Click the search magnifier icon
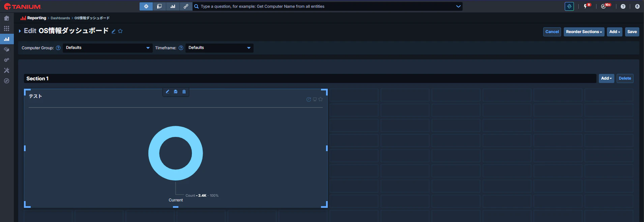 tap(197, 6)
